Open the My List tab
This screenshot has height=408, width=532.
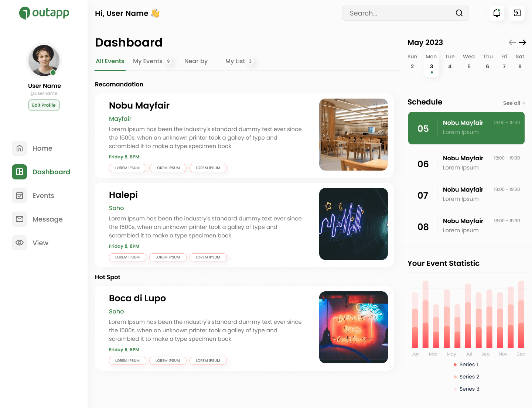tap(235, 61)
